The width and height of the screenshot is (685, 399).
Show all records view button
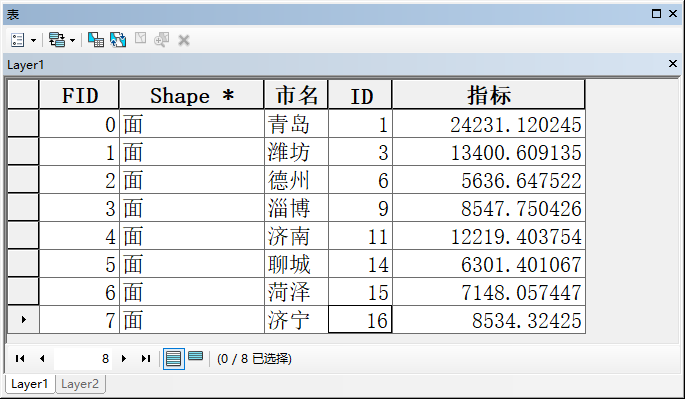[173, 359]
